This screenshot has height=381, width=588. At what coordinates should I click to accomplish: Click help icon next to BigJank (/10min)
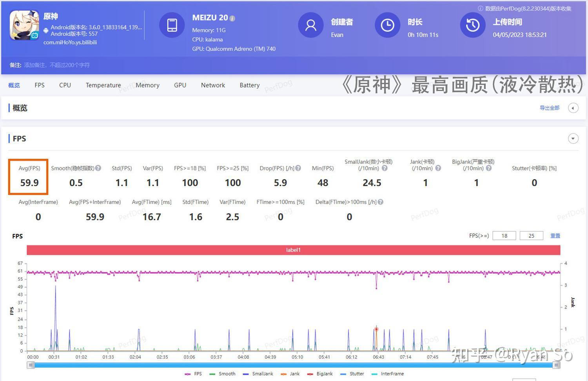click(489, 168)
